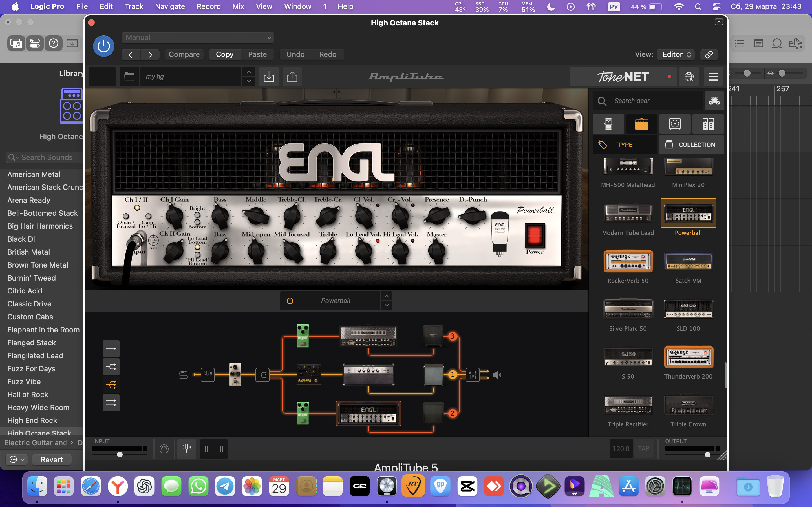Click the save preset download icon

click(x=269, y=77)
